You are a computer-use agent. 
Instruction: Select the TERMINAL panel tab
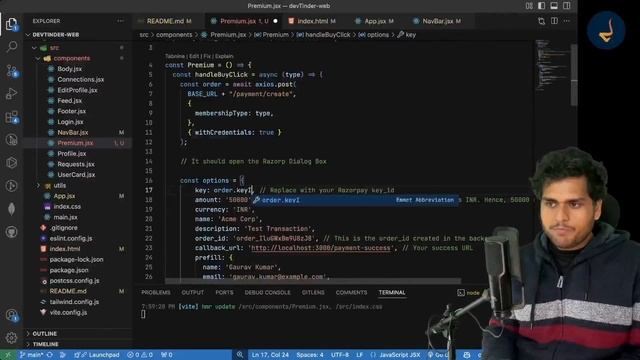coord(392,293)
